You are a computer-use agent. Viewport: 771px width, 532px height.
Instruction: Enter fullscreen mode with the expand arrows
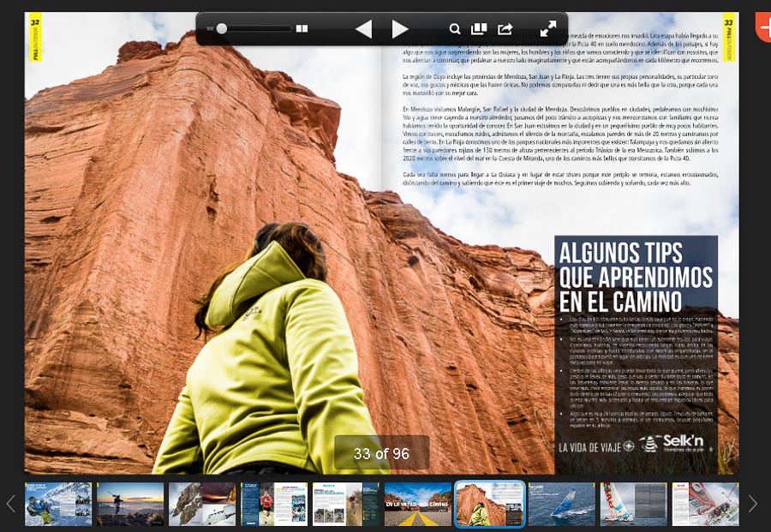coord(548,29)
